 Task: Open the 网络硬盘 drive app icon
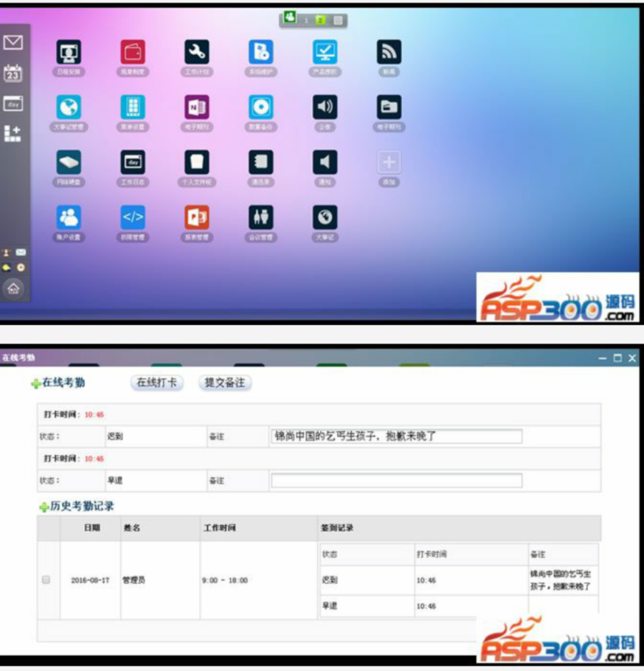pos(69,162)
